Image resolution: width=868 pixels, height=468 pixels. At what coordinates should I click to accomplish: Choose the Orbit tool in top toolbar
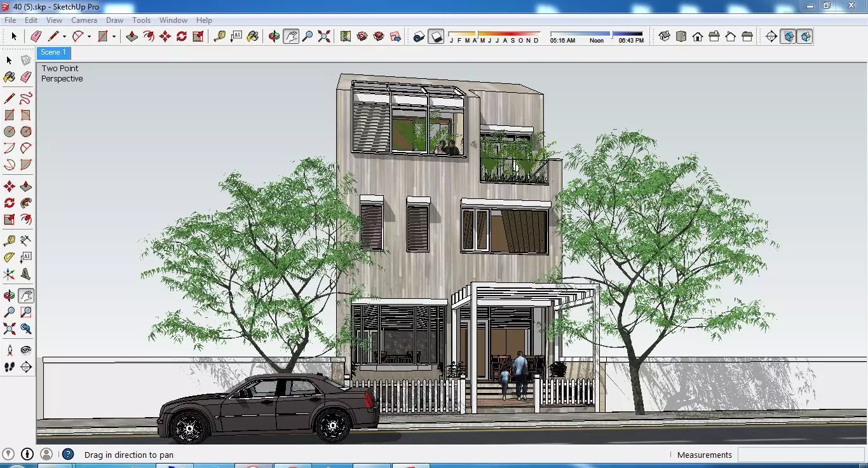[275, 36]
